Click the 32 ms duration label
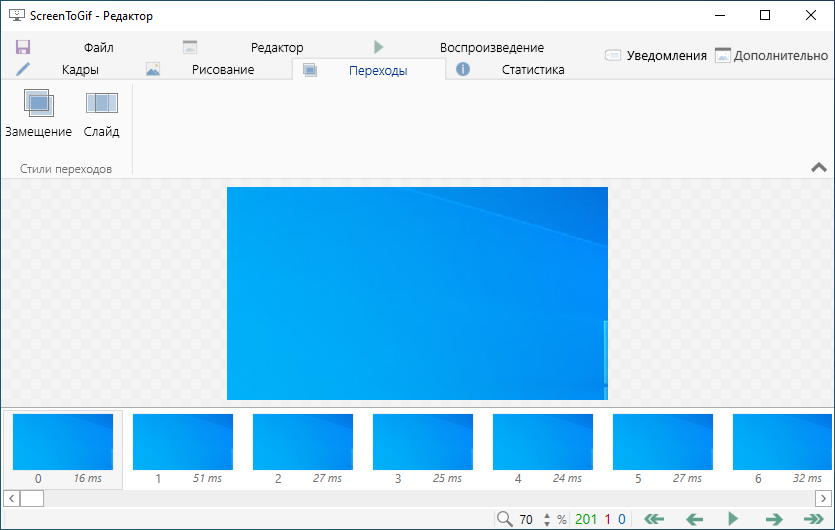Image resolution: width=835 pixels, height=530 pixels. (x=807, y=478)
